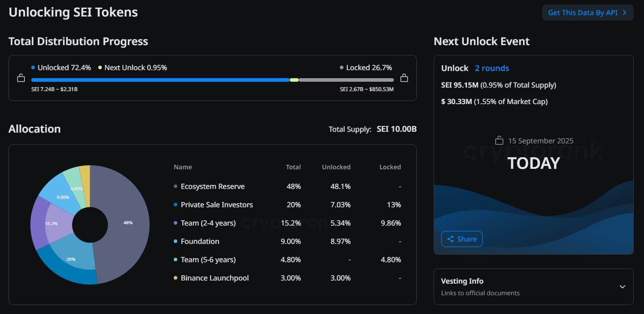Viewport: 644px width, 314px height.
Task: Sort table by the Total column header
Action: click(293, 167)
